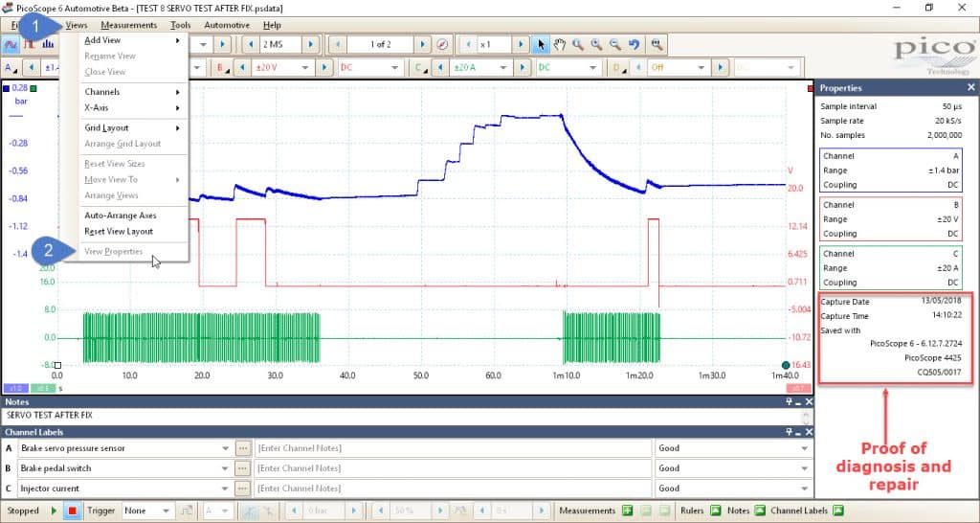Click the Notes text field SERVO TEST AFTER FIX
980x523 pixels.
coord(401,416)
